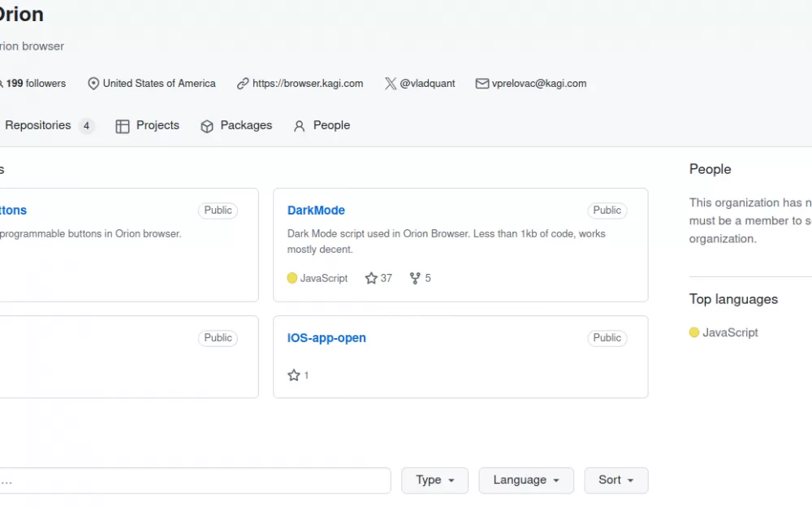The width and height of the screenshot is (812, 508).
Task: Click the Packages cube icon
Action: [x=207, y=126]
